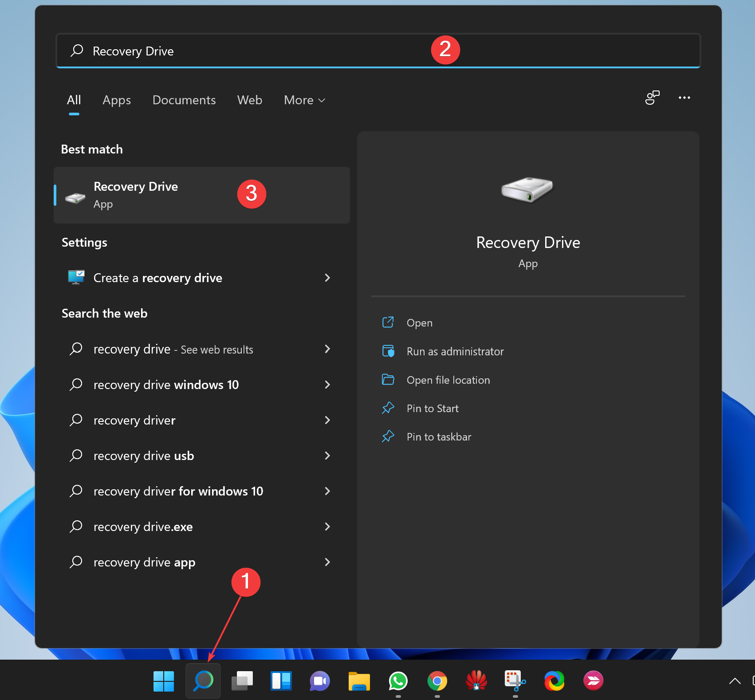Open the Widgets taskbar icon
Screen dimensions: 755x700
281,681
